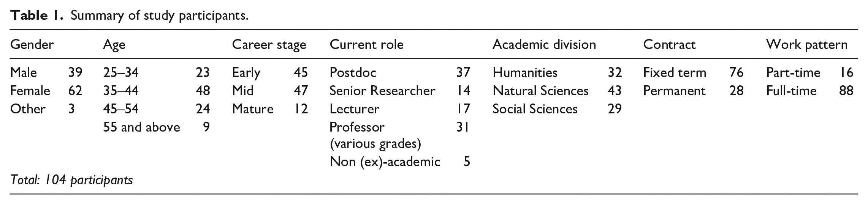Click the Career stage column header
868x204 pixels.
pos(269,45)
